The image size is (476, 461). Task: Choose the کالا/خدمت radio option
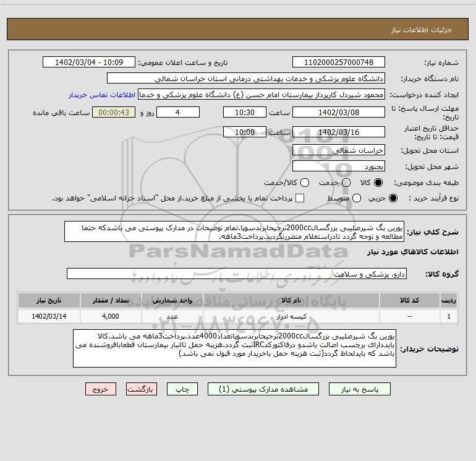click(x=305, y=183)
